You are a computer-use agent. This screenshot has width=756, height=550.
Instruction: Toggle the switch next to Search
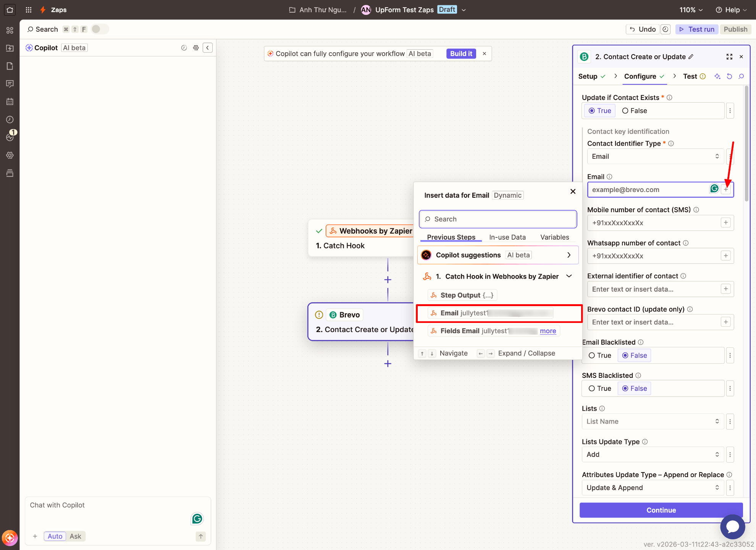pyautogui.click(x=100, y=29)
